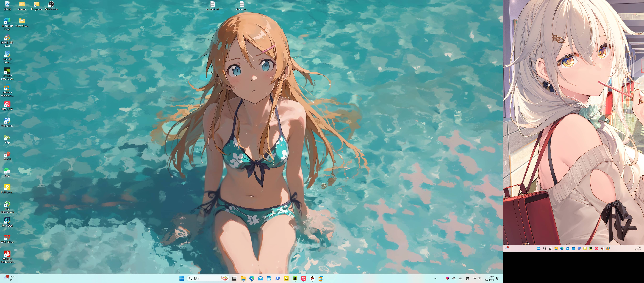Launch PotPlayer from the taskbar
The width and height of the screenshot is (644, 283).
tap(286, 278)
